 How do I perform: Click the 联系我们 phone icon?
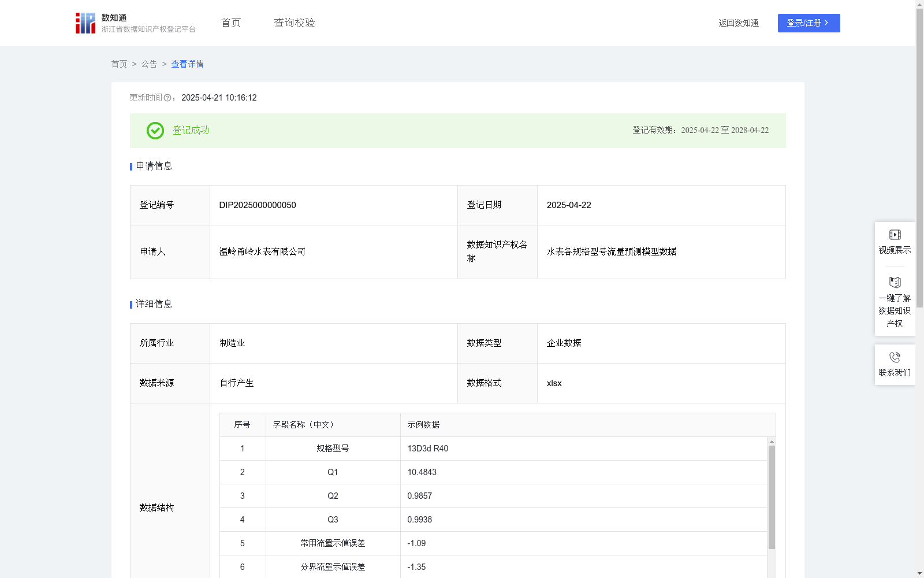[x=895, y=357]
